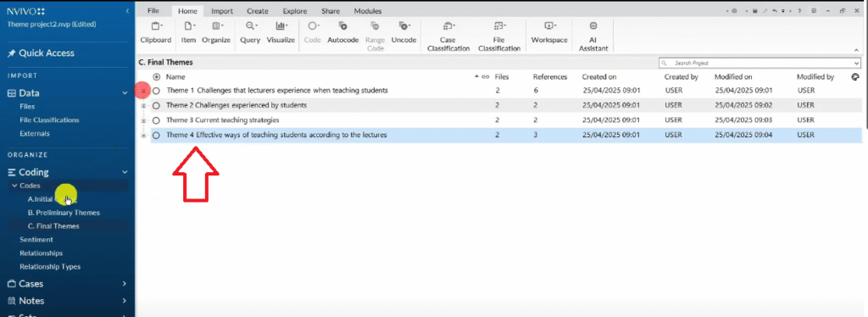Open the Query ribbon menu

click(x=250, y=33)
